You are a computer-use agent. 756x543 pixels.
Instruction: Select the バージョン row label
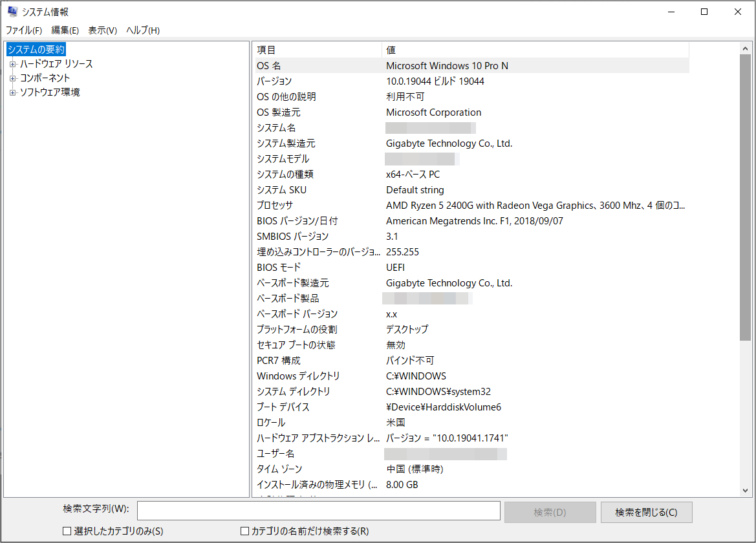coord(274,81)
